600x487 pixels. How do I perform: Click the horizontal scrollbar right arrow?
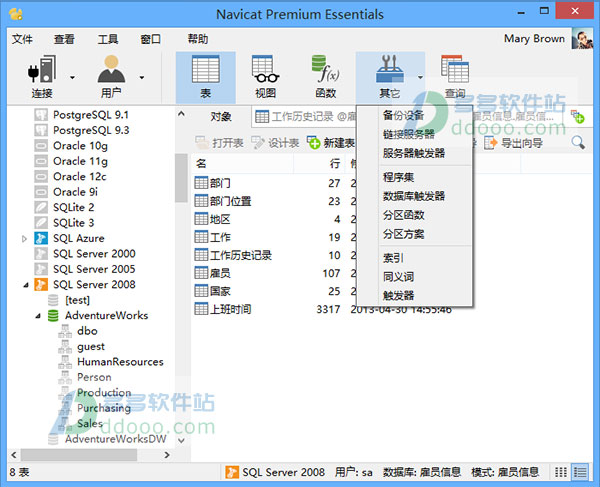pos(167,455)
